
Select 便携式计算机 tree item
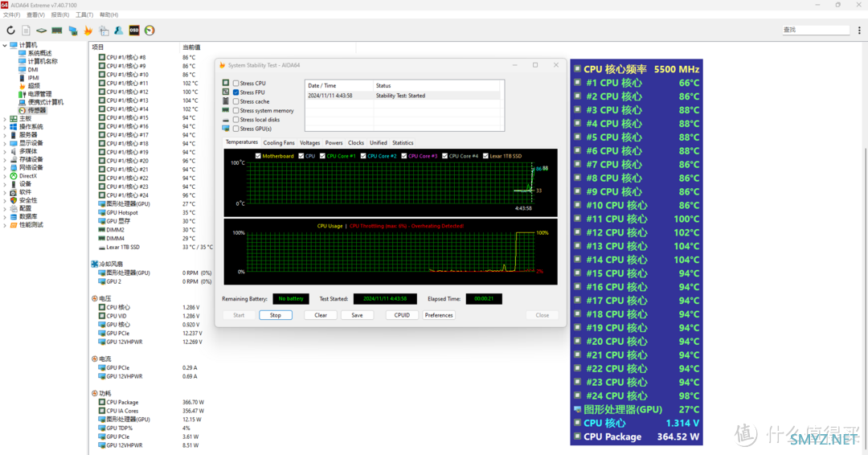[x=41, y=102]
